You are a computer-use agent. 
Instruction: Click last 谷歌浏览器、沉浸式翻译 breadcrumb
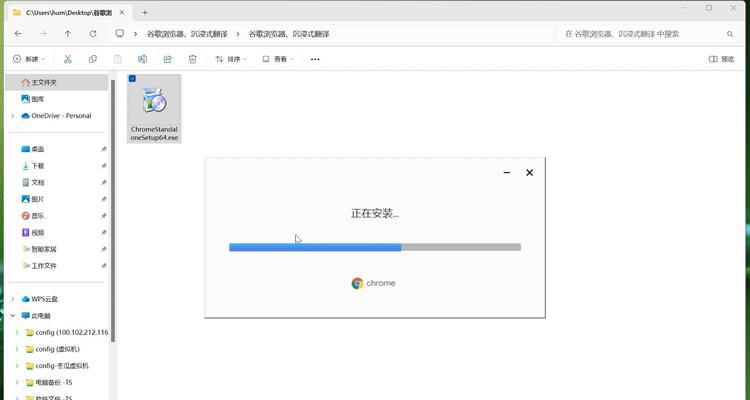[x=289, y=34]
